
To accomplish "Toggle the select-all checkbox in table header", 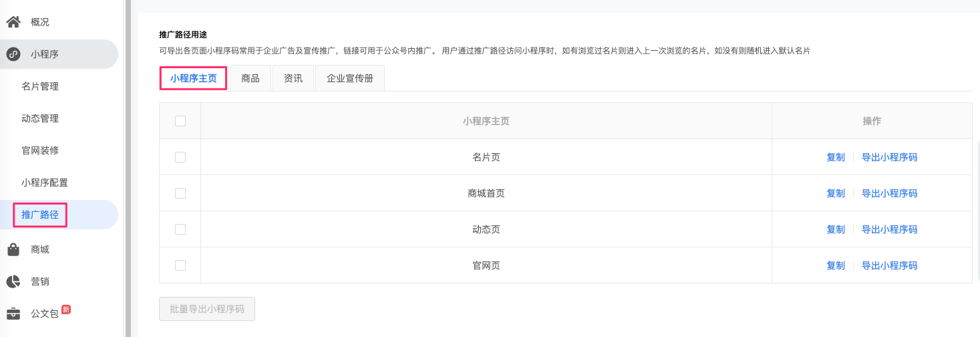I will (180, 121).
